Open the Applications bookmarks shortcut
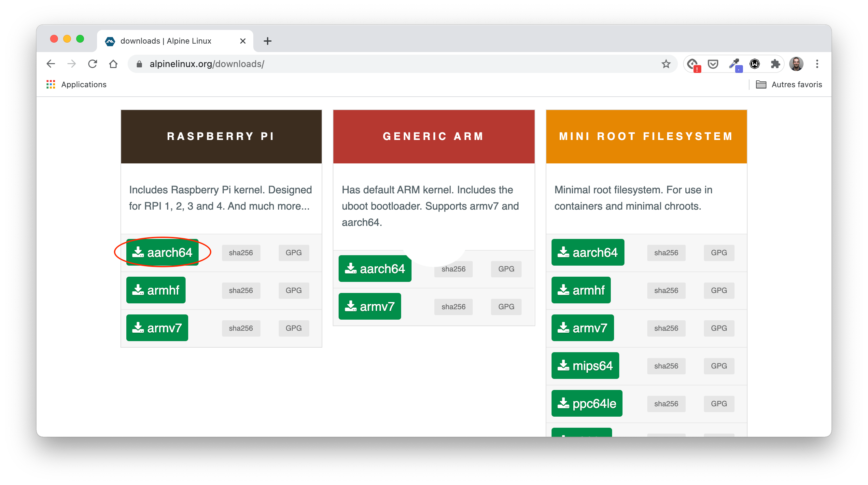Screen dimensions: 868x485 point(77,85)
